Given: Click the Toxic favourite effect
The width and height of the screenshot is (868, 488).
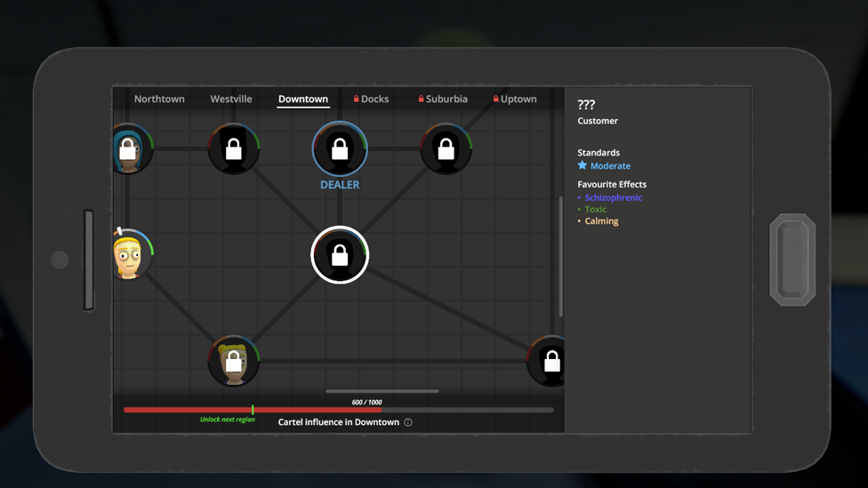Looking at the screenshot, I should pyautogui.click(x=596, y=209).
